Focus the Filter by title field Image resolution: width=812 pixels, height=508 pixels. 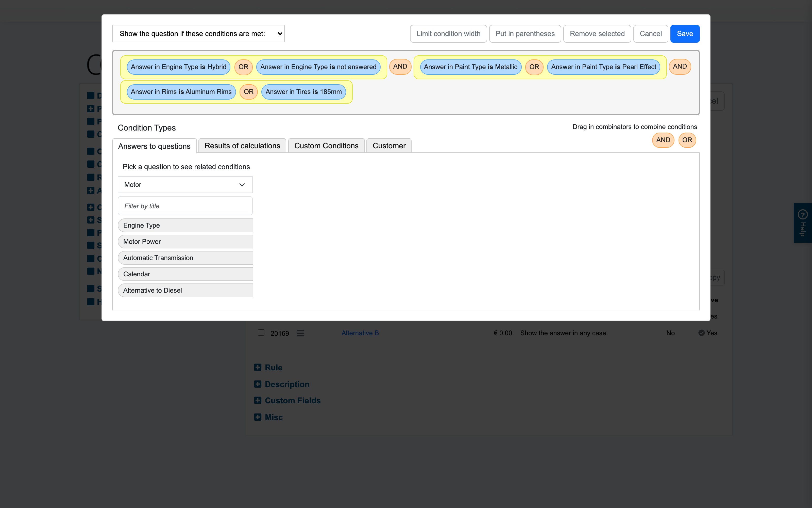(185, 206)
